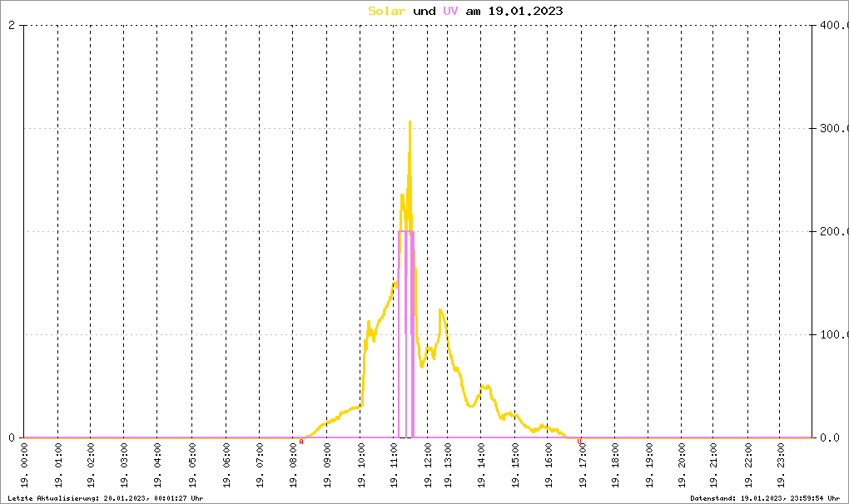Screen dimensions: 849x504
Task: Click the red sunrise marker "A"
Action: tap(301, 442)
